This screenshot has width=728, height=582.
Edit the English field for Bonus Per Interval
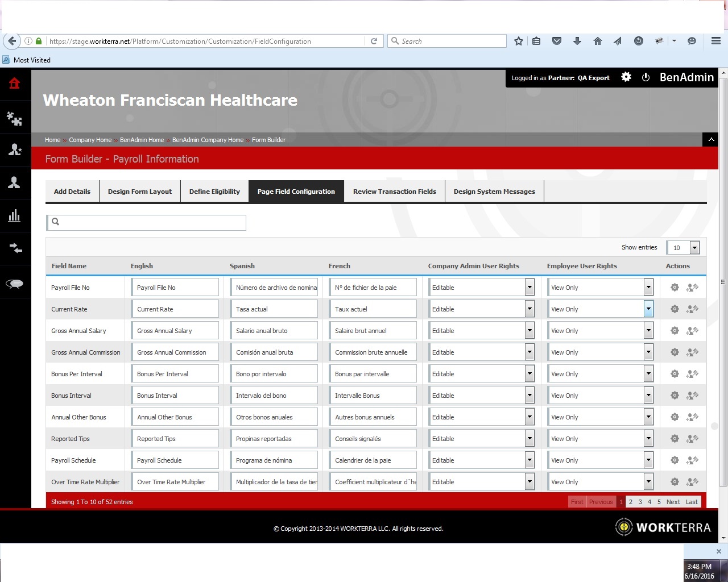tap(175, 374)
